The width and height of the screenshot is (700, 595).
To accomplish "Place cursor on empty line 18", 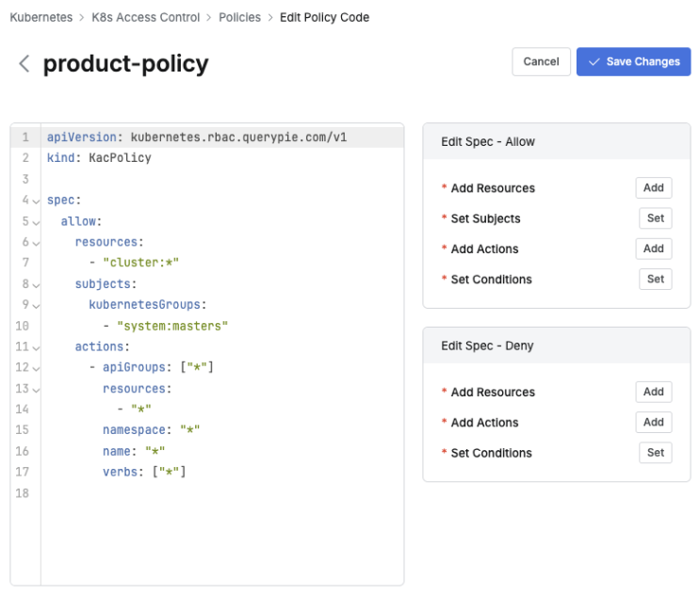I will 222,493.
